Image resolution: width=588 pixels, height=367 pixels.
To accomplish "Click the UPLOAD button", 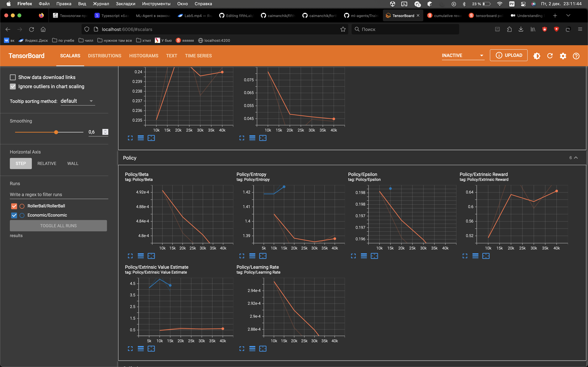I will (x=508, y=55).
